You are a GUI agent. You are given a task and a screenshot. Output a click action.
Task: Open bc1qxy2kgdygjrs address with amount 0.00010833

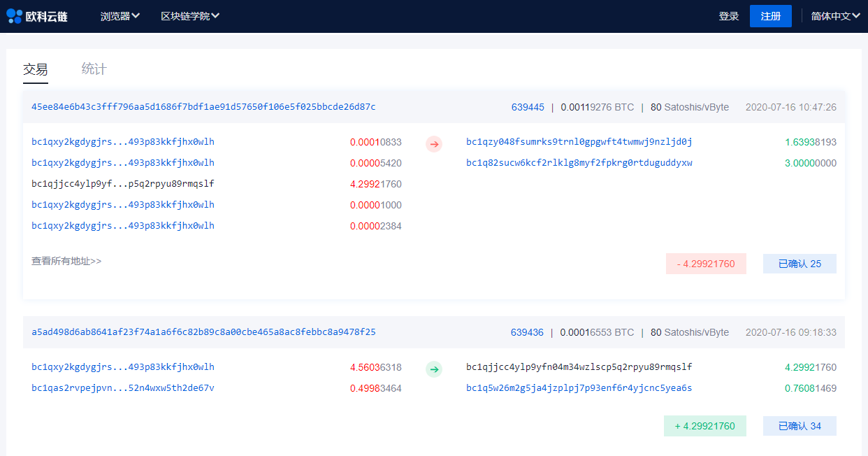(x=123, y=142)
